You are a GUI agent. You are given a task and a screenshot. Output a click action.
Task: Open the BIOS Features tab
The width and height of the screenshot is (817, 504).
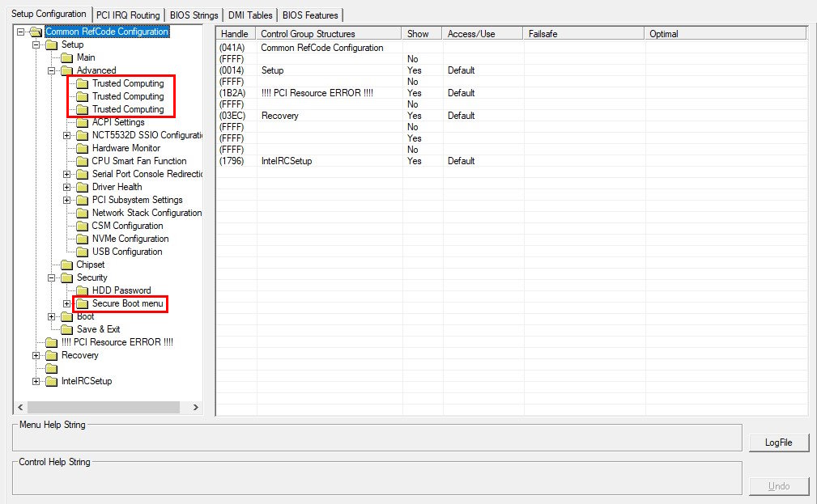click(310, 15)
